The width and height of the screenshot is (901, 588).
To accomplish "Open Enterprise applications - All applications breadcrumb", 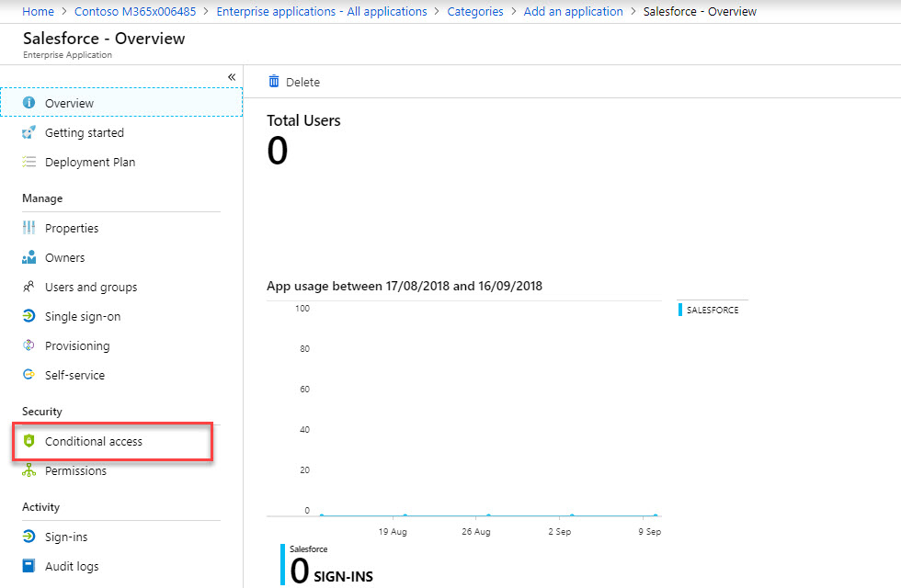I will click(x=322, y=11).
